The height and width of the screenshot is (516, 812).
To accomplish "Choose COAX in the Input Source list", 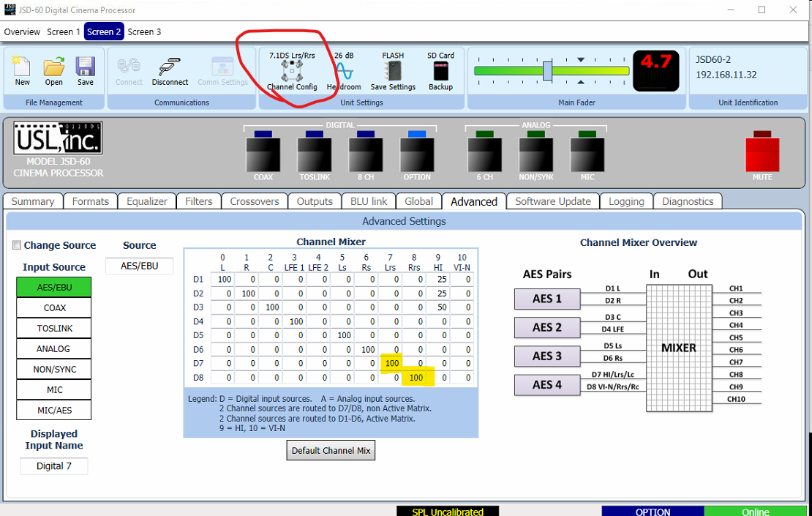I will pos(54,307).
